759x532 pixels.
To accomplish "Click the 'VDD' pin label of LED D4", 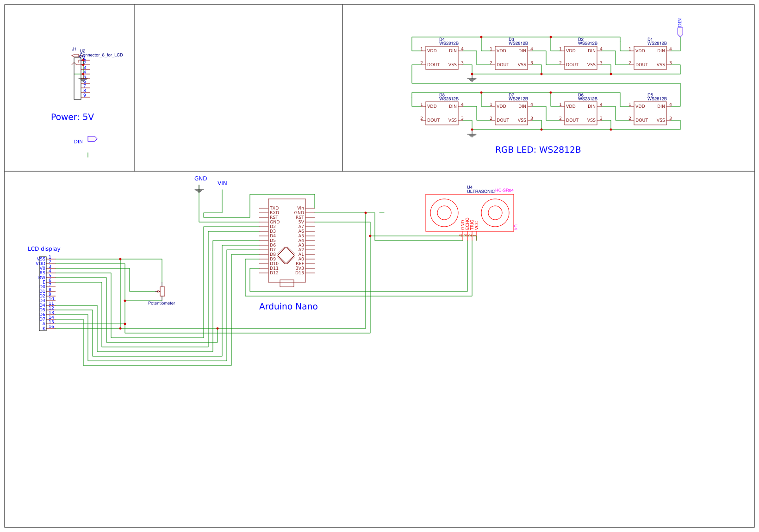I will [432, 51].
